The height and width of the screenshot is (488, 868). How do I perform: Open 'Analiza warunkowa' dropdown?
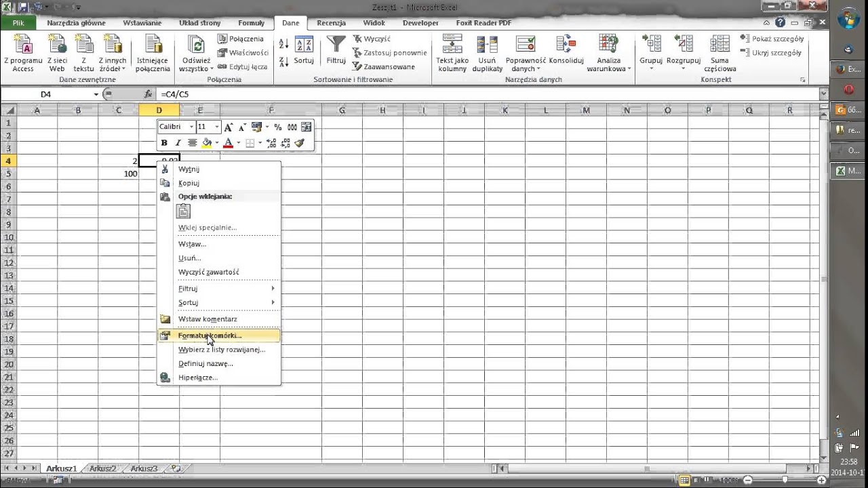click(609, 53)
